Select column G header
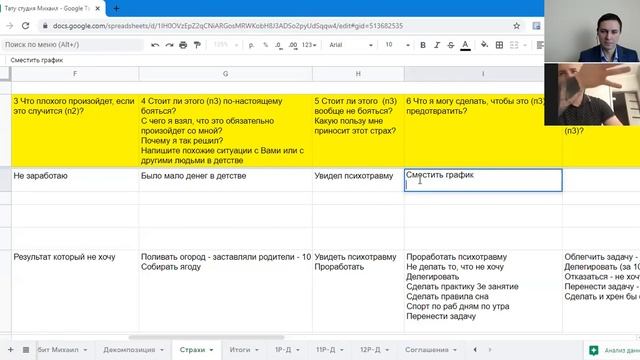Screen dimensions: 640x360 click(226, 74)
